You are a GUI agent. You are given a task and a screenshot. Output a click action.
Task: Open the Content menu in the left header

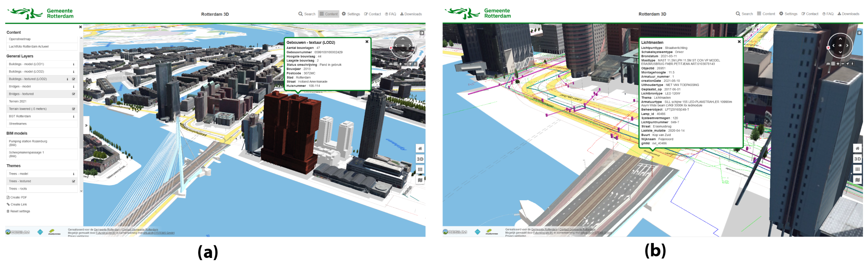pos(328,14)
